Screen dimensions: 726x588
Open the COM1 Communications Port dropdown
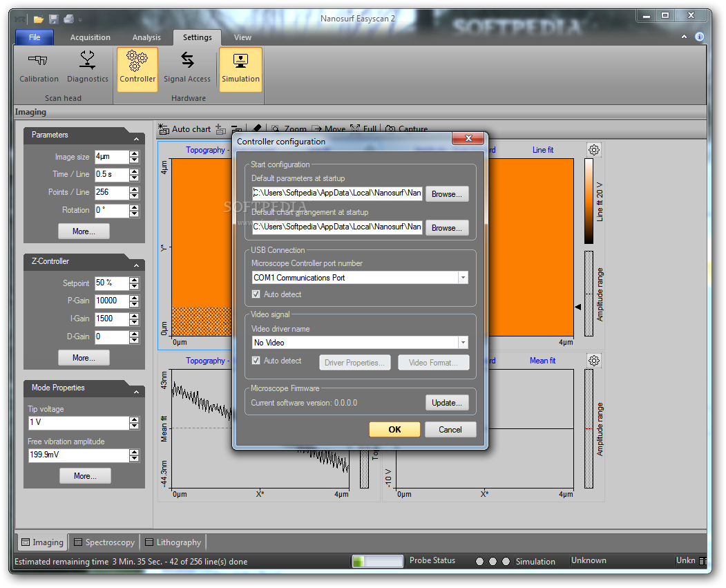(x=463, y=277)
